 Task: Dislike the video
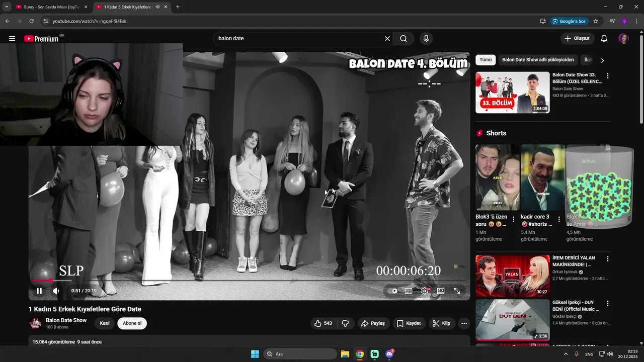click(345, 323)
